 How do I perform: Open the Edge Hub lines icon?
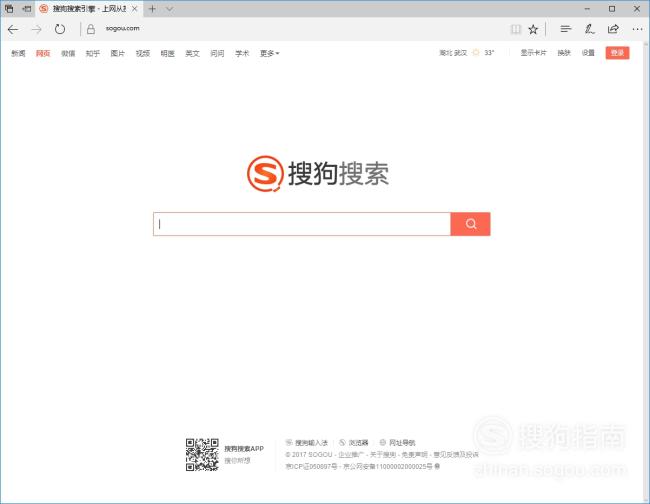[566, 29]
